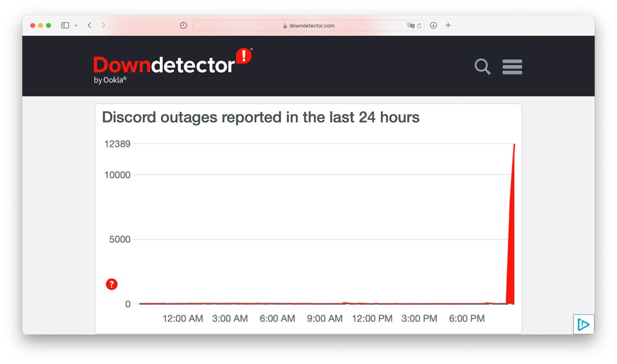Show the Safari sidebar

coord(65,26)
